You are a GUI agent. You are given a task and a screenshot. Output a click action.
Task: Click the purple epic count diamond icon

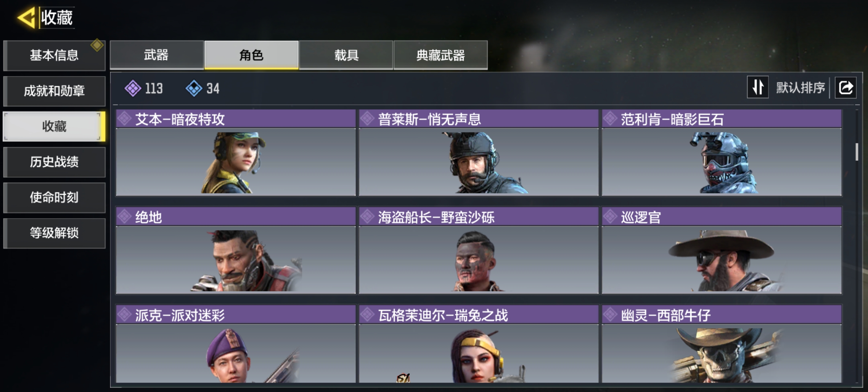click(133, 88)
